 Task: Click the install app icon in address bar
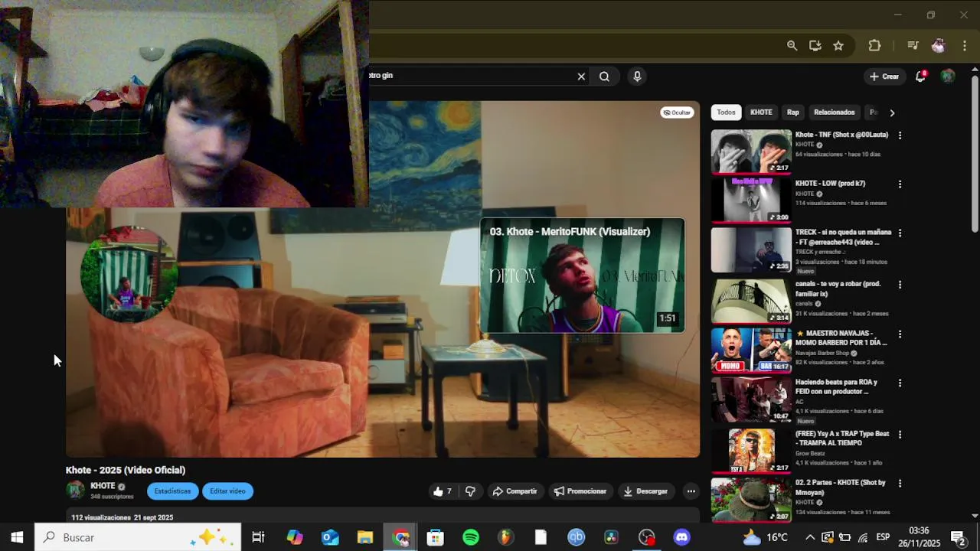click(815, 46)
